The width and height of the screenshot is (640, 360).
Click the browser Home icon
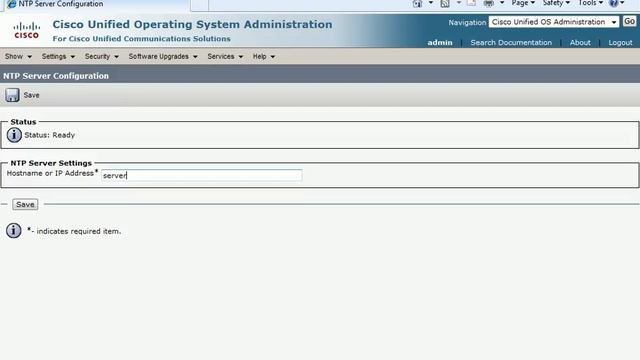(x=417, y=3)
